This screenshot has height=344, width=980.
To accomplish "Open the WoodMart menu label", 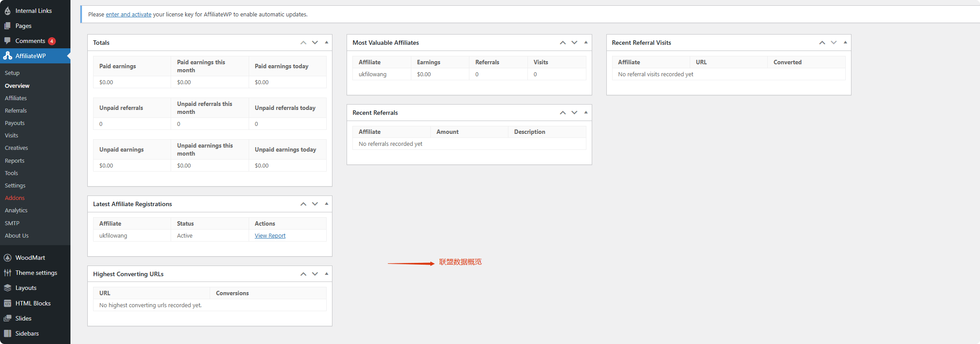I will (30, 258).
